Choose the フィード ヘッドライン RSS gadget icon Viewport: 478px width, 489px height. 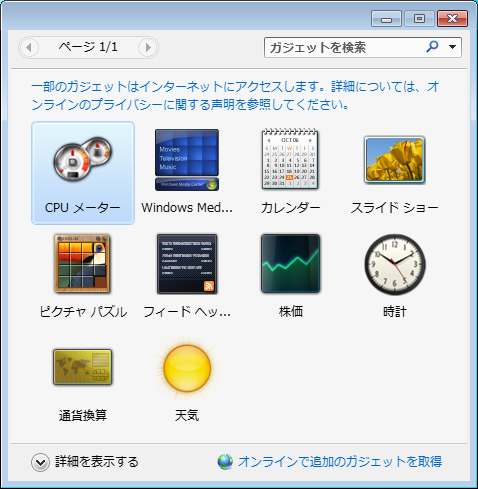pos(187,264)
